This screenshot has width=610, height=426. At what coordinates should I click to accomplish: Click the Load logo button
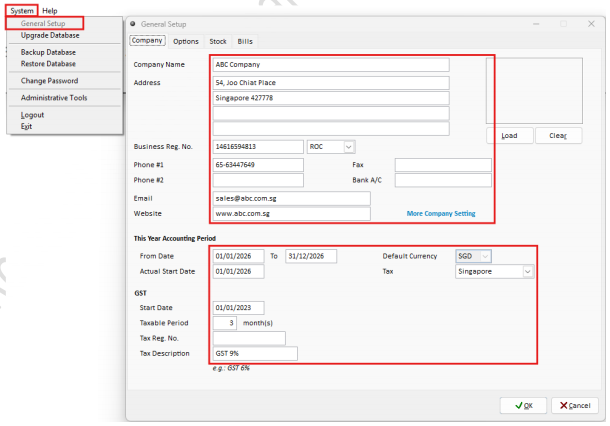[510, 136]
